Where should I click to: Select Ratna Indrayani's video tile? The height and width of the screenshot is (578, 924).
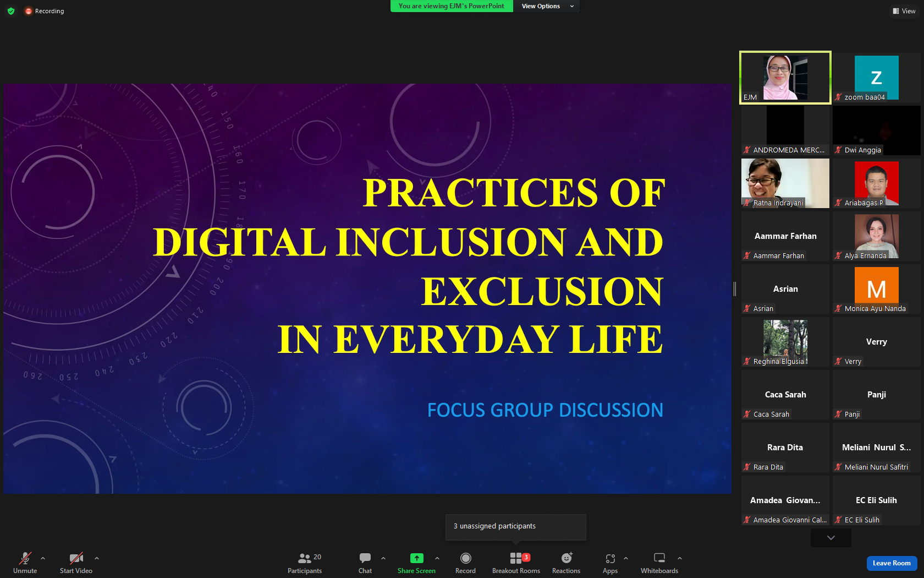coord(785,183)
